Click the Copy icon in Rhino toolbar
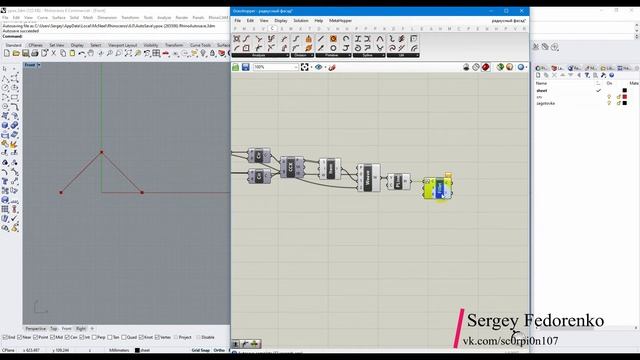Viewport: 640px width, 360px height. click(x=63, y=53)
